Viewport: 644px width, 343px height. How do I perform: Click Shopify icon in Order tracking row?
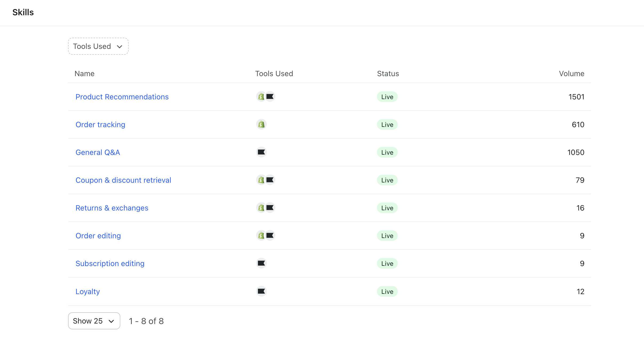pyautogui.click(x=261, y=124)
